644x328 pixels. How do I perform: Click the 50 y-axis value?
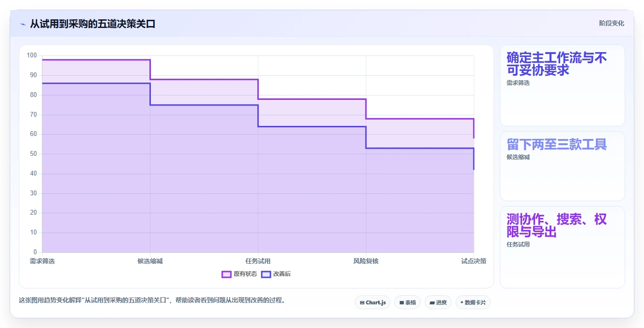[x=33, y=154]
